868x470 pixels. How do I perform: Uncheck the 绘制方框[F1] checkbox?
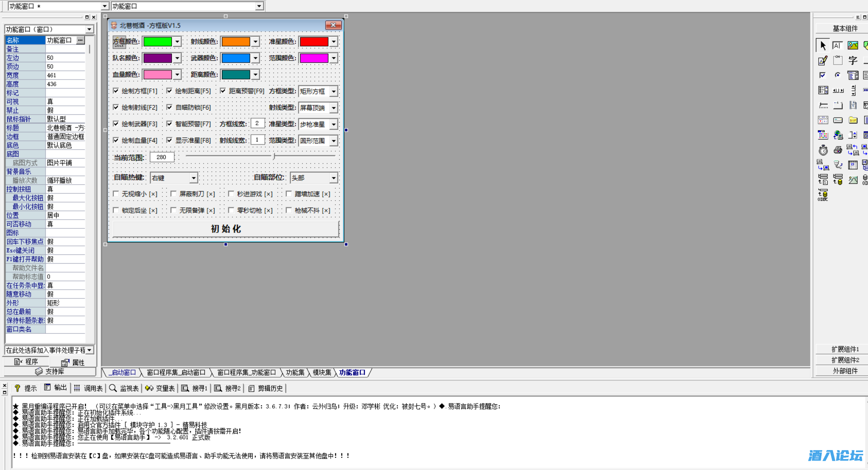(x=116, y=91)
